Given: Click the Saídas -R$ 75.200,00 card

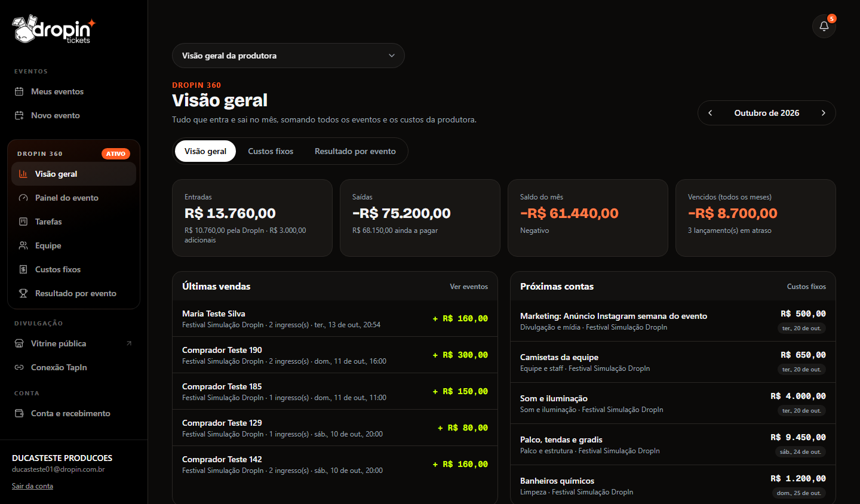Looking at the screenshot, I should click(x=420, y=218).
